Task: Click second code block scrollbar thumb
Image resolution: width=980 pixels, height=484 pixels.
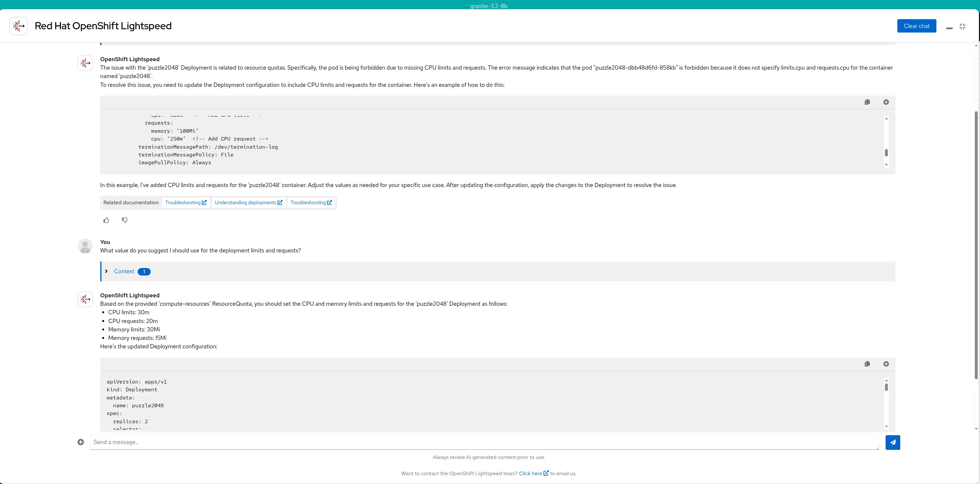Action: pos(886,387)
